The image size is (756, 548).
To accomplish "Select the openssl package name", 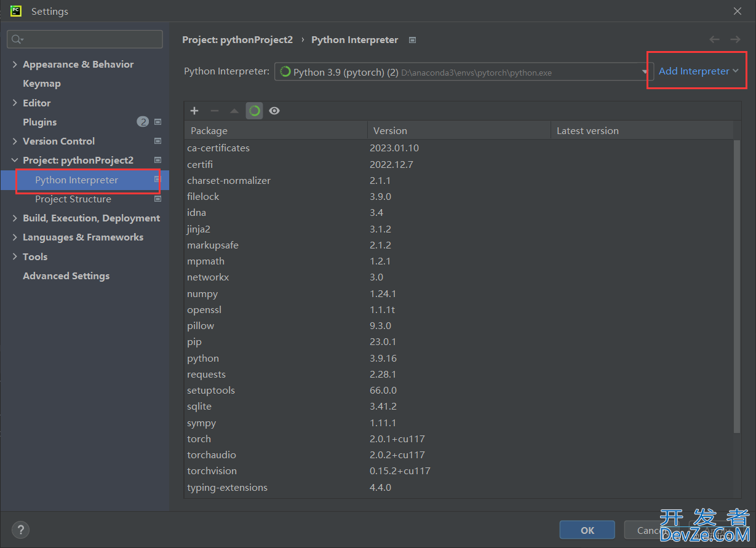I will tap(204, 309).
